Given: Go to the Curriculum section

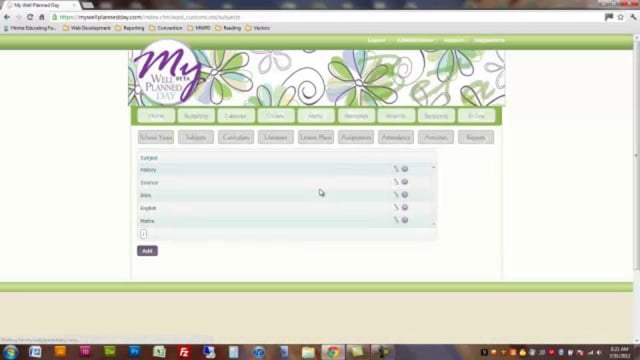Looking at the screenshot, I should point(236,138).
